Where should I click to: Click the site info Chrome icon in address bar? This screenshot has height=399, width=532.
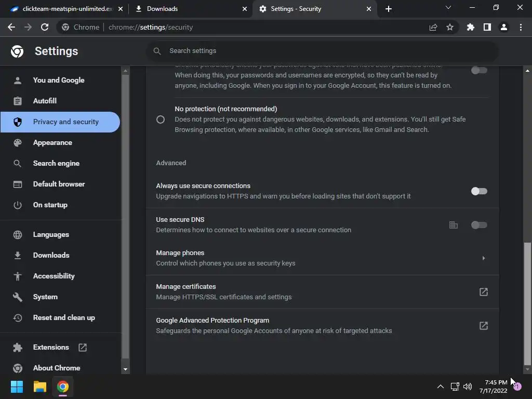pyautogui.click(x=65, y=27)
